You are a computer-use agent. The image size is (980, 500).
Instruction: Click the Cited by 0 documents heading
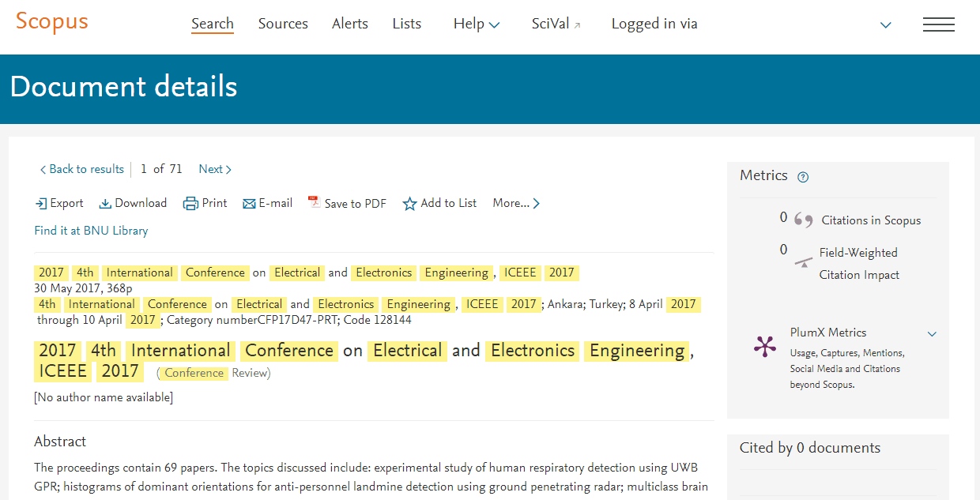point(810,448)
